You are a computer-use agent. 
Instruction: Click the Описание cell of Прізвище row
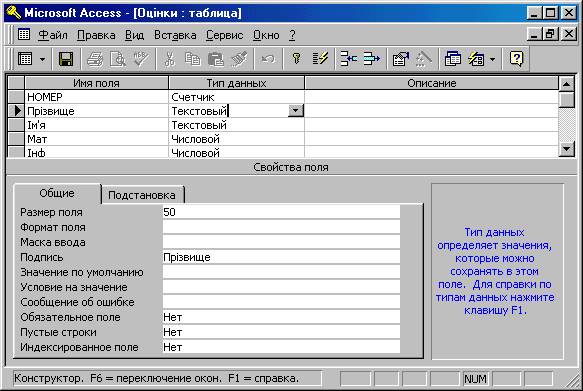(x=431, y=111)
